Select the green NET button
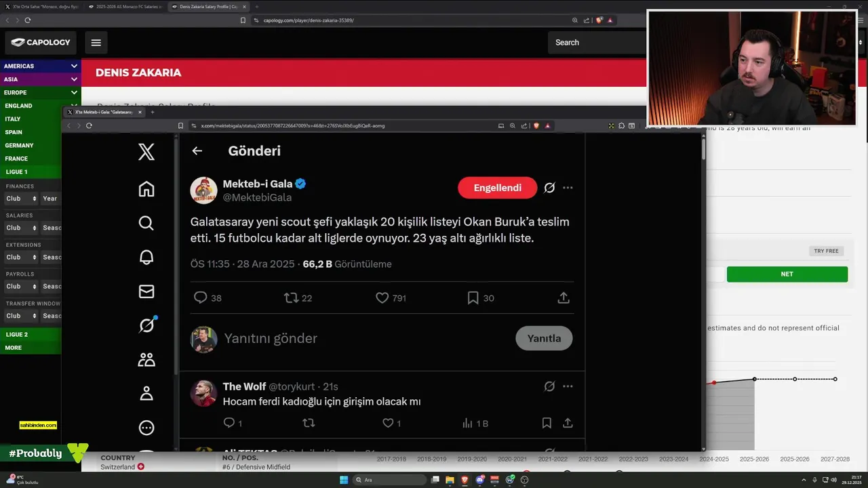This screenshot has width=868, height=488. tap(787, 274)
